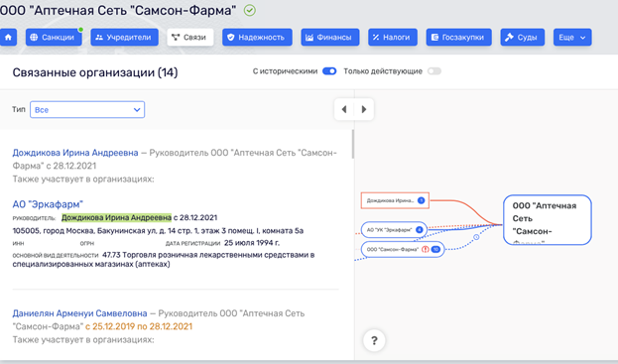The height and width of the screenshot is (364, 618).
Task: Open the Тип dropdown set to Все
Action: 87,109
